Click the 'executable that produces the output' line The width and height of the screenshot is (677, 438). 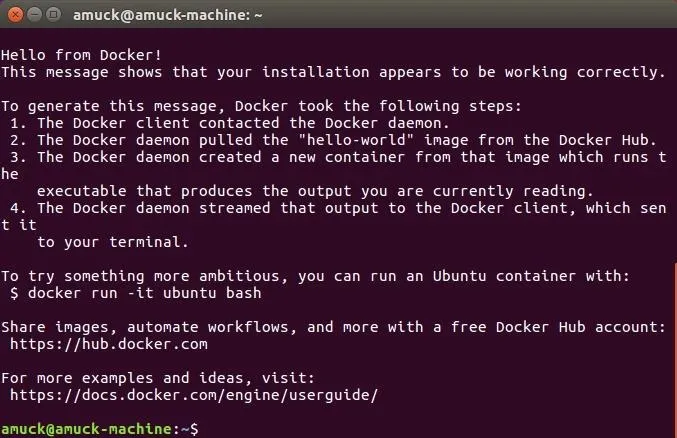tap(316, 191)
